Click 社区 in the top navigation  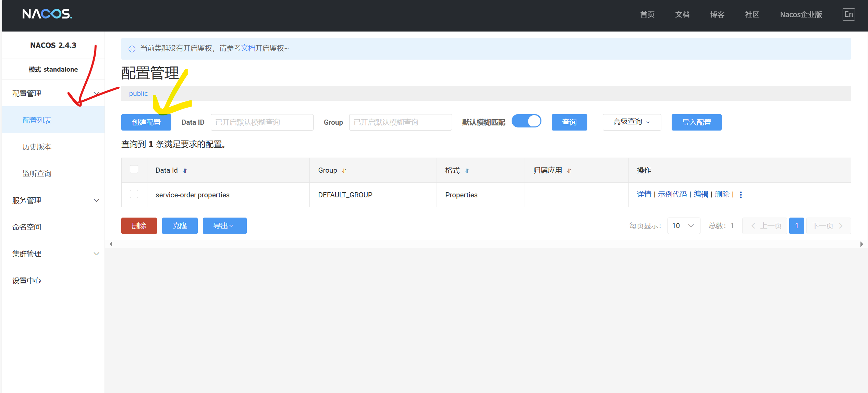click(x=752, y=15)
